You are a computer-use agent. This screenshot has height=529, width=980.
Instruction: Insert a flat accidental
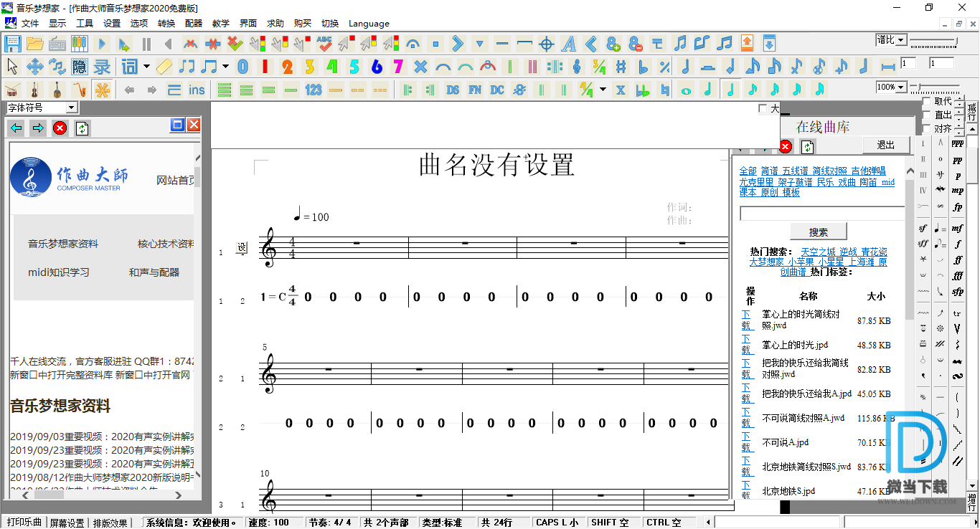pyautogui.click(x=644, y=67)
